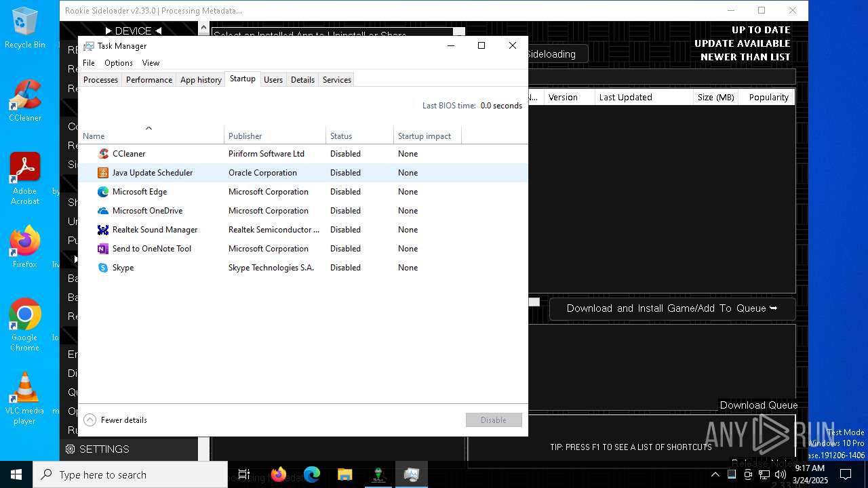Image resolution: width=868 pixels, height=488 pixels.
Task: Click the Disable button in Task Manager
Action: (x=494, y=420)
